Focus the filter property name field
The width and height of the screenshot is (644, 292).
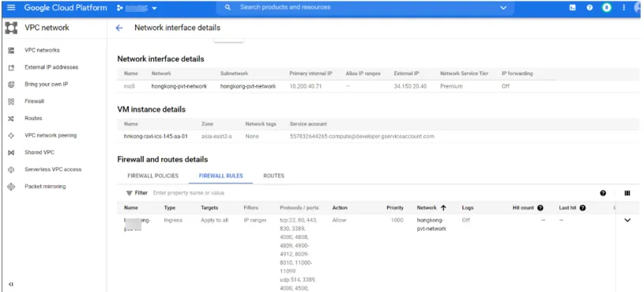pos(189,193)
